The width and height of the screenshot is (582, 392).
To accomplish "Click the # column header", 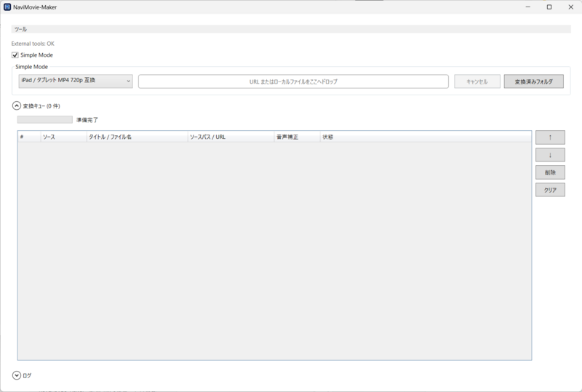I will (x=29, y=137).
